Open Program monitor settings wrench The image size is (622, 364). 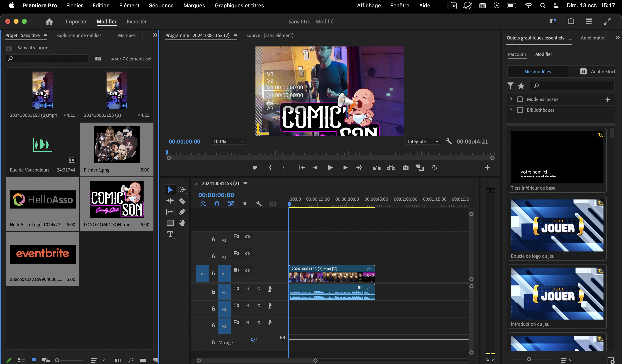click(x=449, y=141)
